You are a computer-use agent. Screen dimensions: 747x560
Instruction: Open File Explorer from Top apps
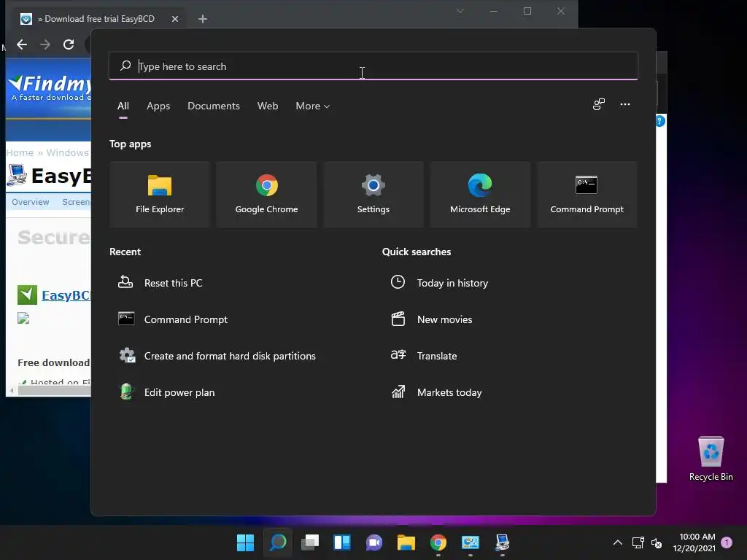pos(160,194)
